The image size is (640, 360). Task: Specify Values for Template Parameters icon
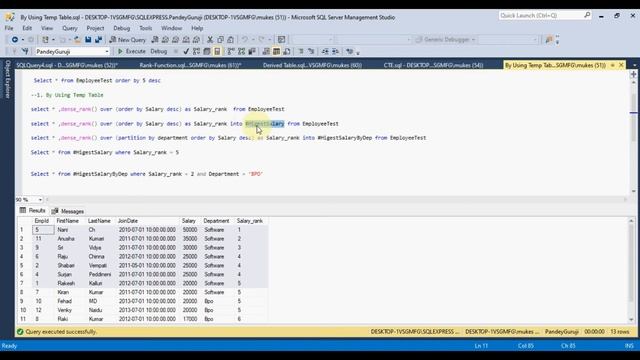(349, 51)
